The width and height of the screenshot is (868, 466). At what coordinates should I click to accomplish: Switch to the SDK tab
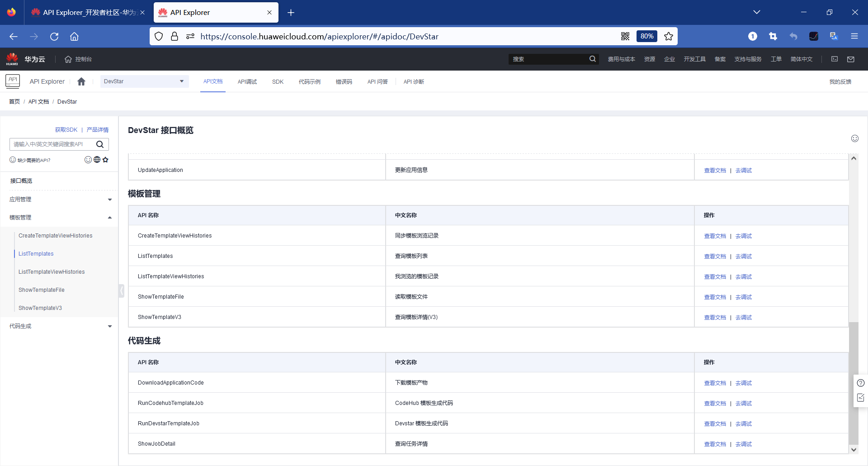click(x=278, y=82)
